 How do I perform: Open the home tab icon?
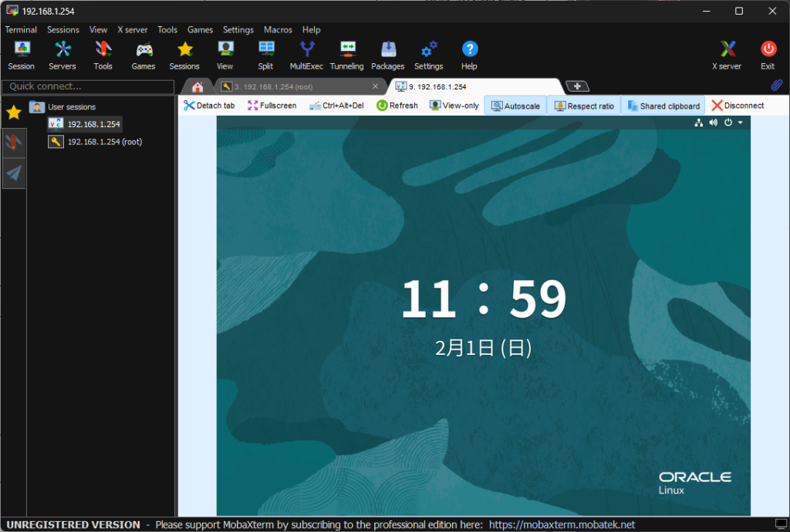(x=197, y=86)
